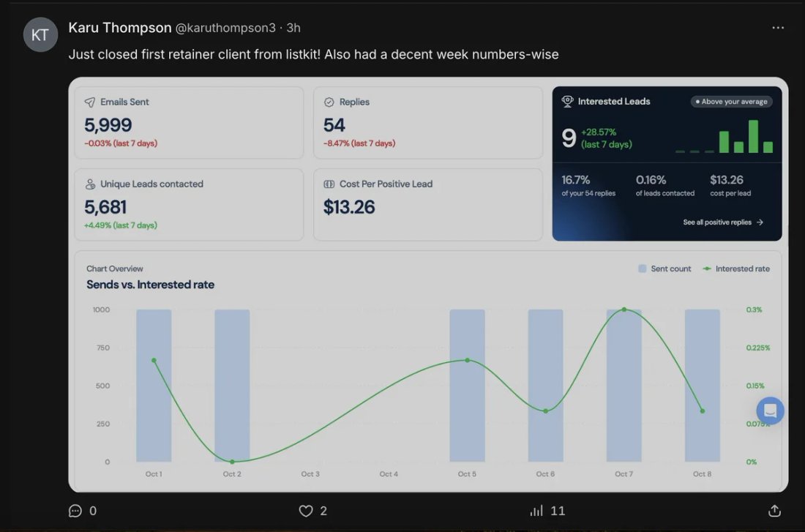View post analytics bar-chart icon

pyautogui.click(x=536, y=511)
